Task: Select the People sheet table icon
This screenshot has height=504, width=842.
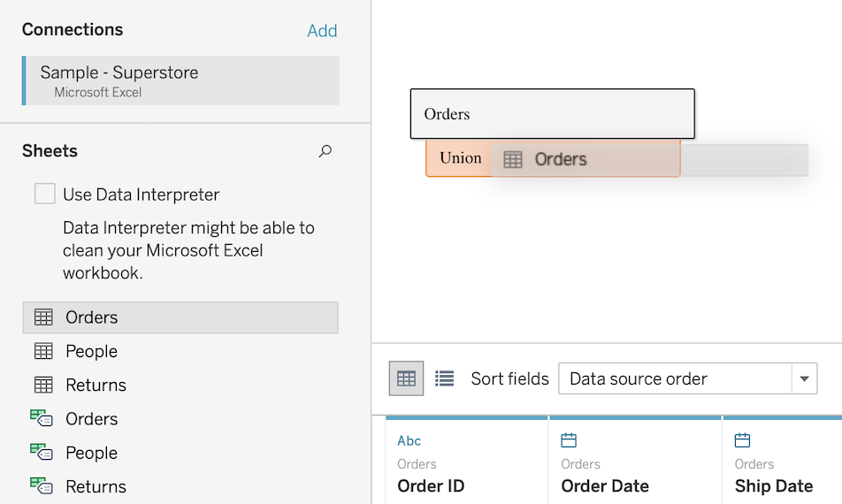Action: point(43,351)
